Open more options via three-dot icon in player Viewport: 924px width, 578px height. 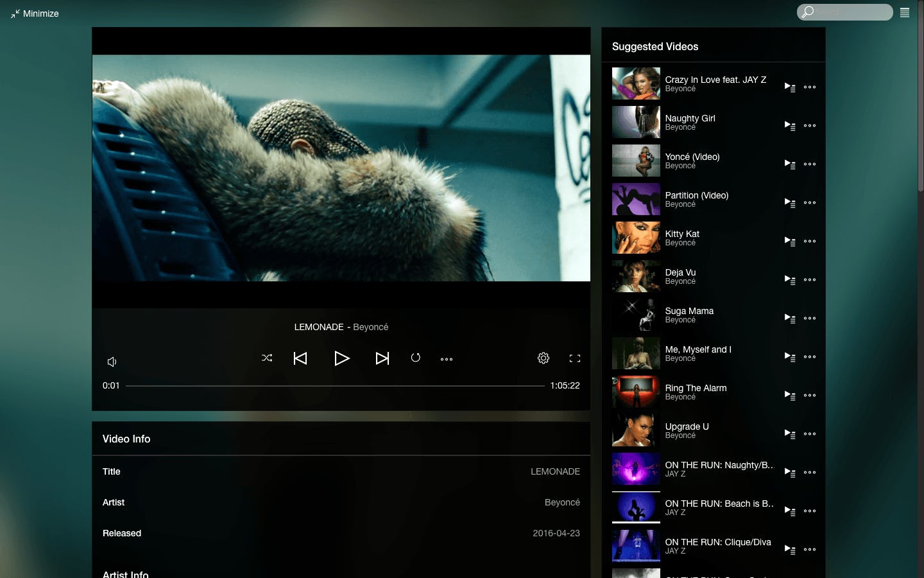pos(447,359)
